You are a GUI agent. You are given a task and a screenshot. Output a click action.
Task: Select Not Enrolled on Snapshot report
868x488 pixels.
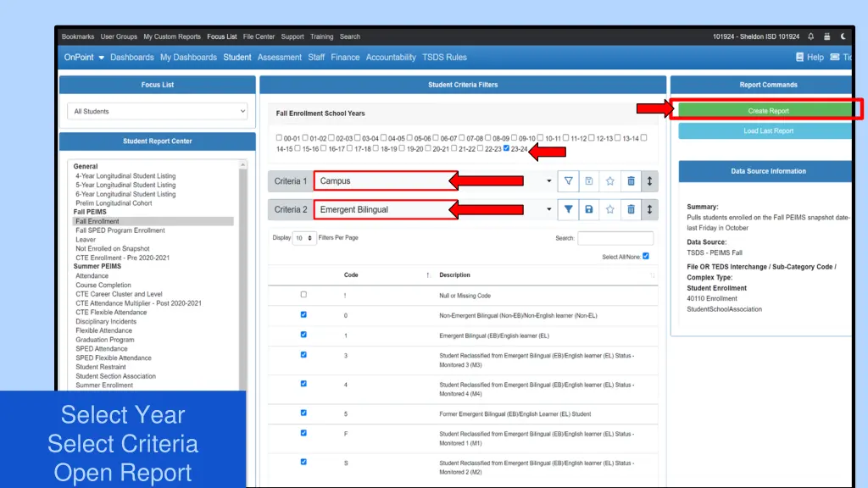(113, 249)
